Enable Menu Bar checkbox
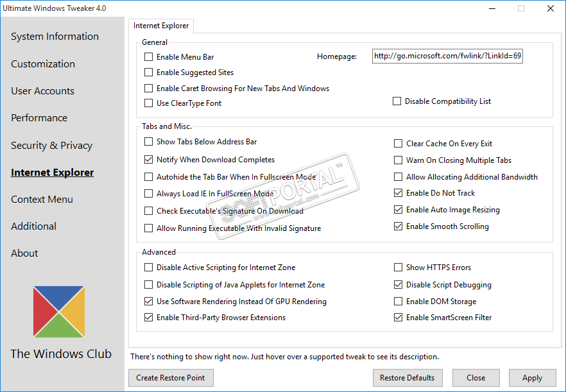566x392 pixels. click(148, 56)
